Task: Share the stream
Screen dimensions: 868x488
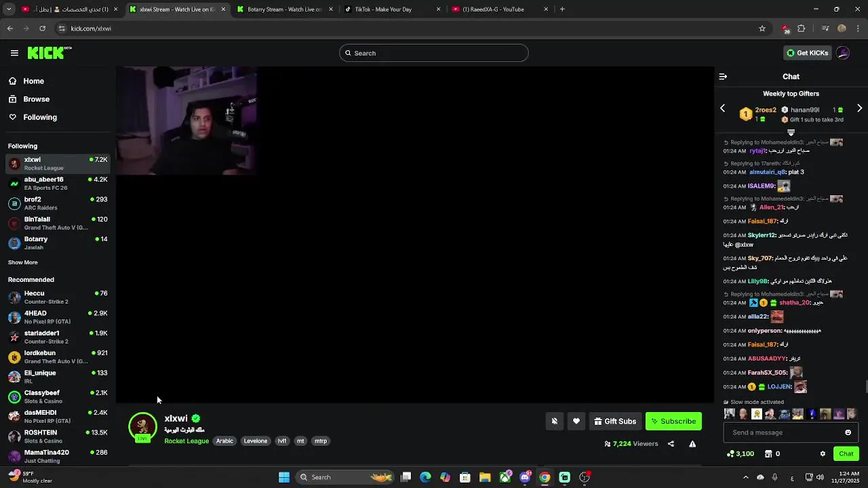Action: 671,444
